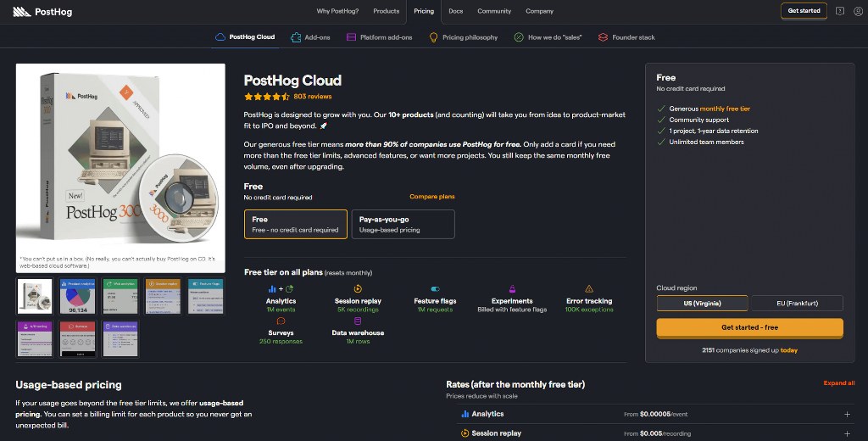Image resolution: width=868 pixels, height=441 pixels.
Task: Select PostHog 3000 box thumbnail
Action: [35, 296]
